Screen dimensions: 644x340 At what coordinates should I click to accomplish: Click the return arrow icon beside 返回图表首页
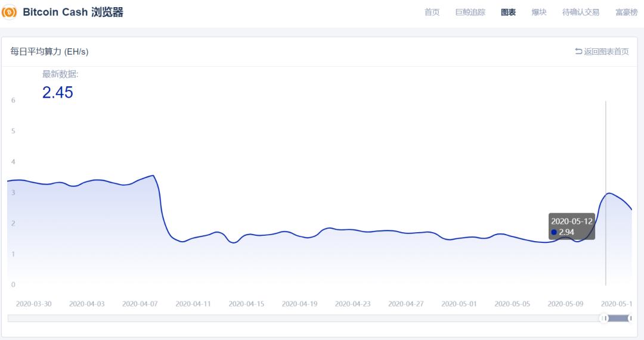pyautogui.click(x=578, y=51)
